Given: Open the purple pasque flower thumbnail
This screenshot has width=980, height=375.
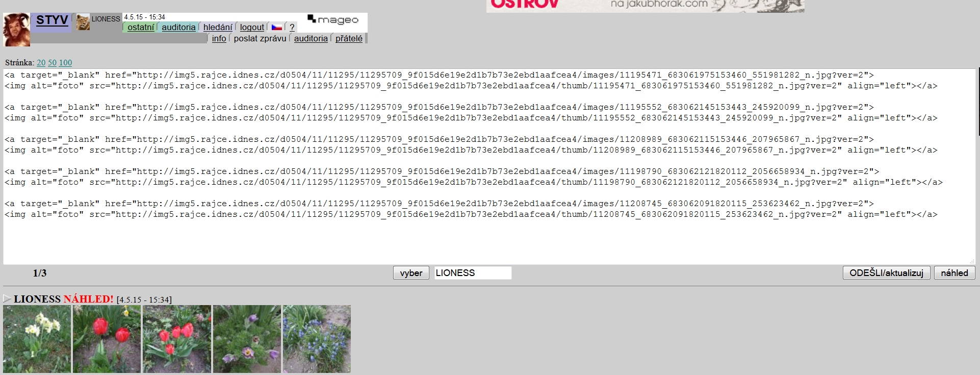Looking at the screenshot, I should [x=247, y=339].
